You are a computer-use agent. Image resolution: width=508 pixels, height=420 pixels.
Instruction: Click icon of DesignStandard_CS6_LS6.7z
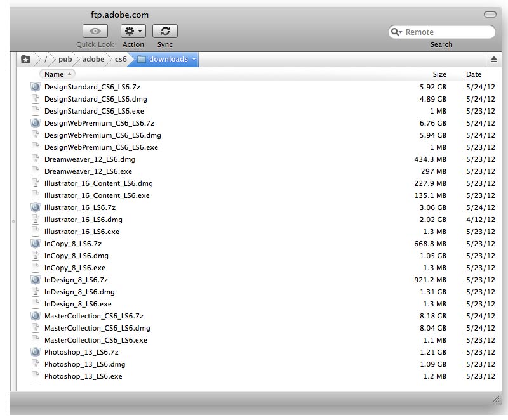(36, 87)
